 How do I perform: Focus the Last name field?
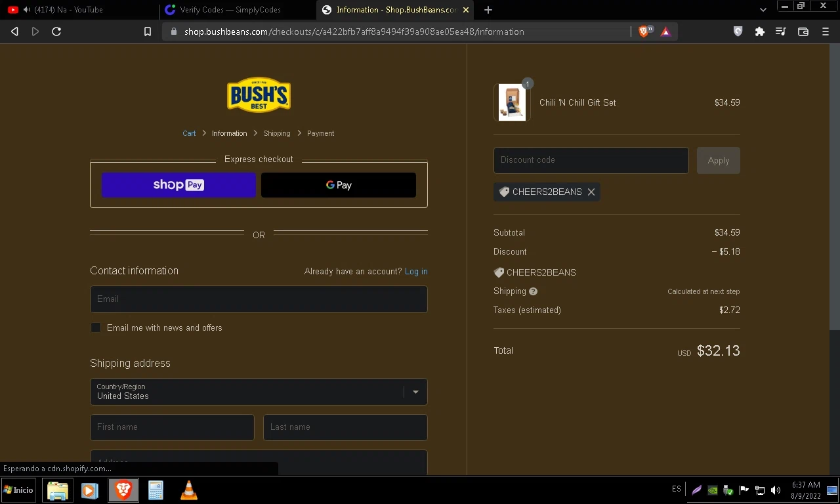click(345, 427)
